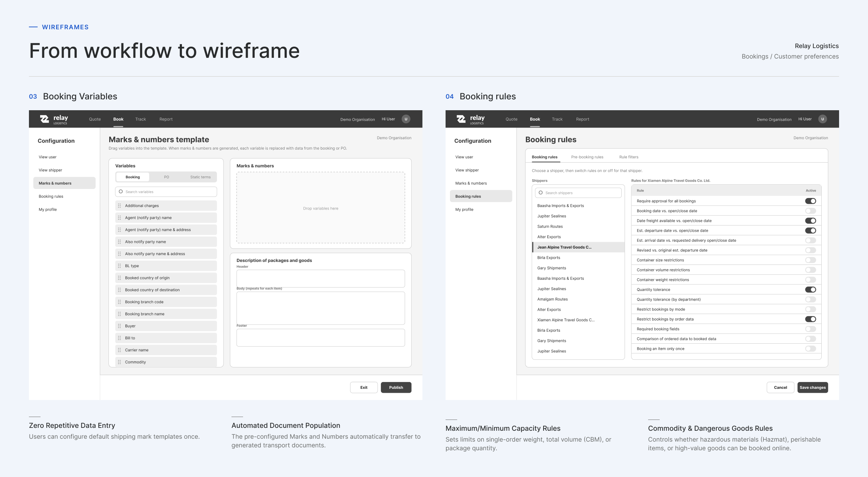Click the Cancel button
This screenshot has width=868, height=477.
coord(780,387)
